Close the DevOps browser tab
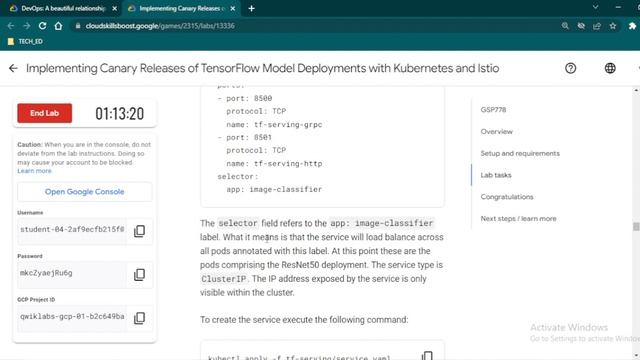The width and height of the screenshot is (640, 360). pyautogui.click(x=115, y=8)
